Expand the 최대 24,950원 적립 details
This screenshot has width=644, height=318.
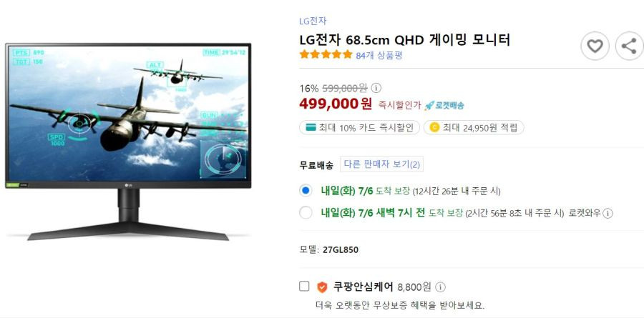coord(474,128)
